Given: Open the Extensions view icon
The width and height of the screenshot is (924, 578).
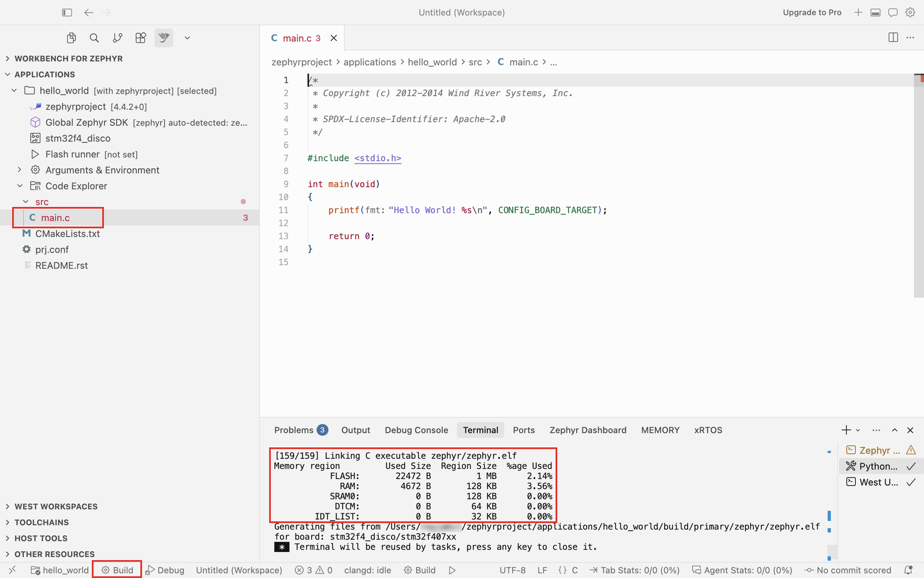Looking at the screenshot, I should [x=140, y=38].
